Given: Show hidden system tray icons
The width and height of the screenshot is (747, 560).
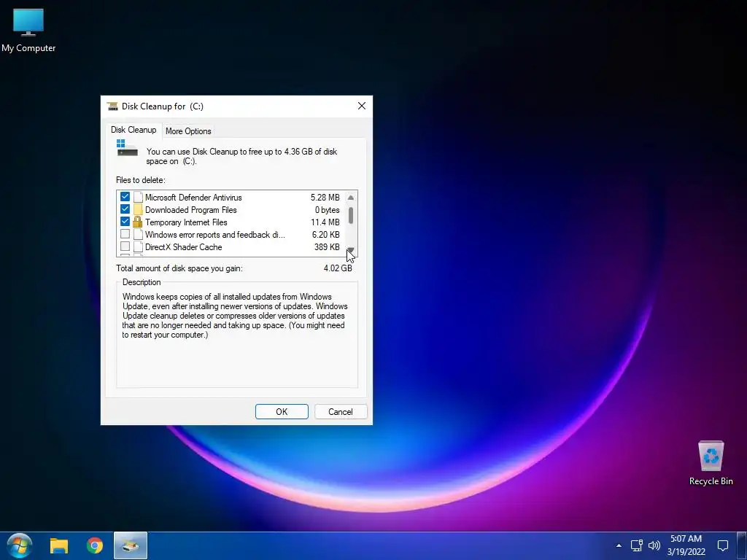Looking at the screenshot, I should [619, 545].
